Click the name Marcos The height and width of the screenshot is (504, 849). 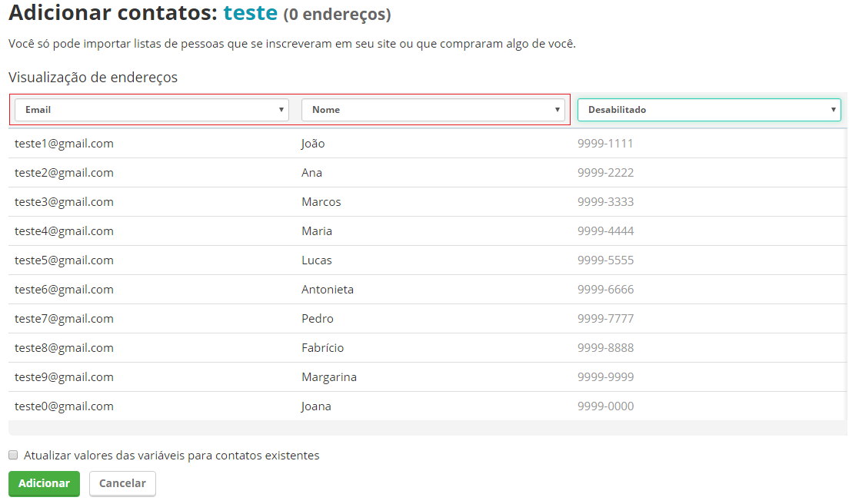(321, 202)
